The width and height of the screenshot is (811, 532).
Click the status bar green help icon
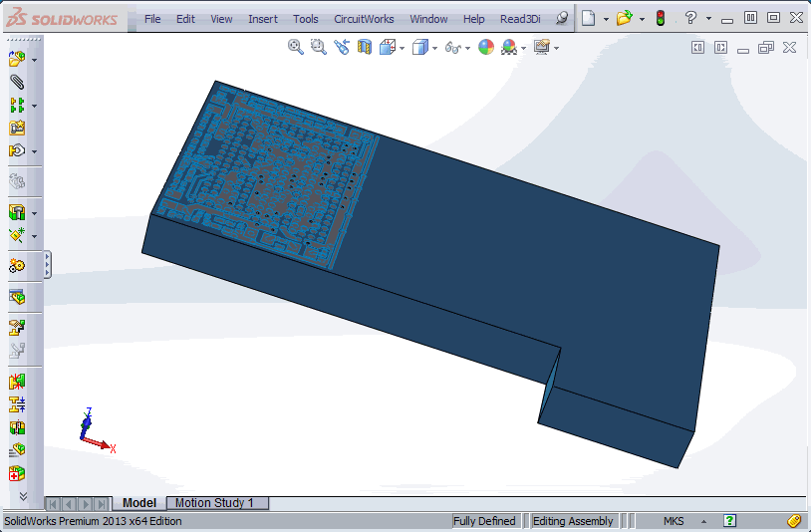pos(729,521)
